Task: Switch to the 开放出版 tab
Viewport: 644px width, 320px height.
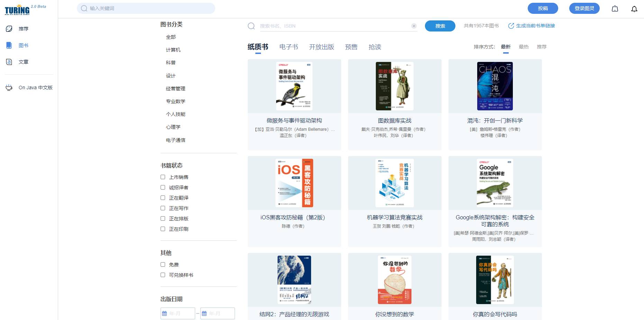Action: point(321,47)
